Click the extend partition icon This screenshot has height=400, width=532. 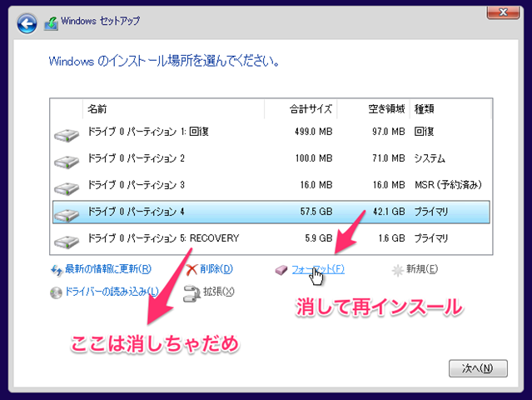191,293
